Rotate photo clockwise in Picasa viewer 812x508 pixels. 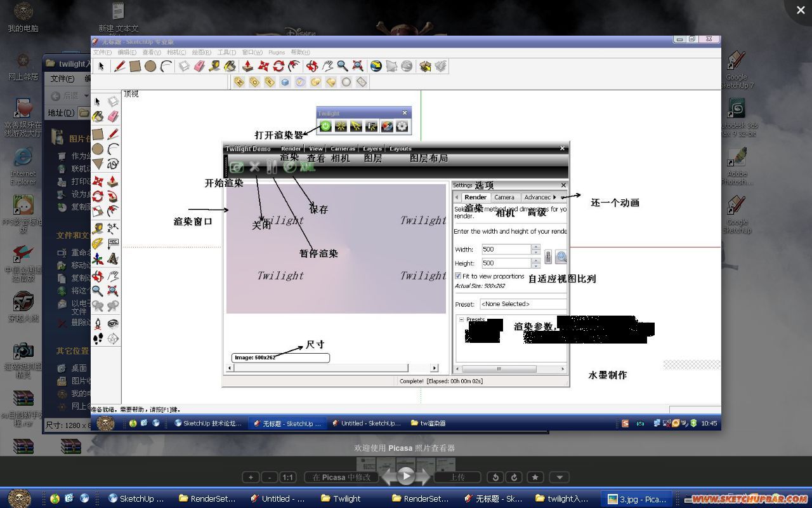tap(514, 478)
